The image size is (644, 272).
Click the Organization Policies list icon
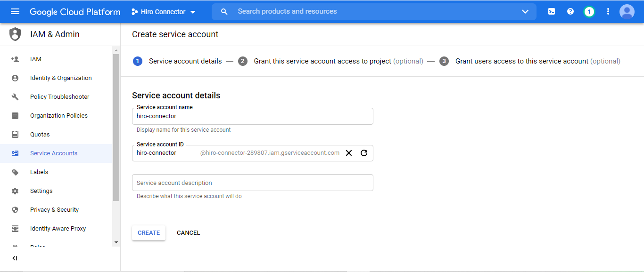pos(15,116)
